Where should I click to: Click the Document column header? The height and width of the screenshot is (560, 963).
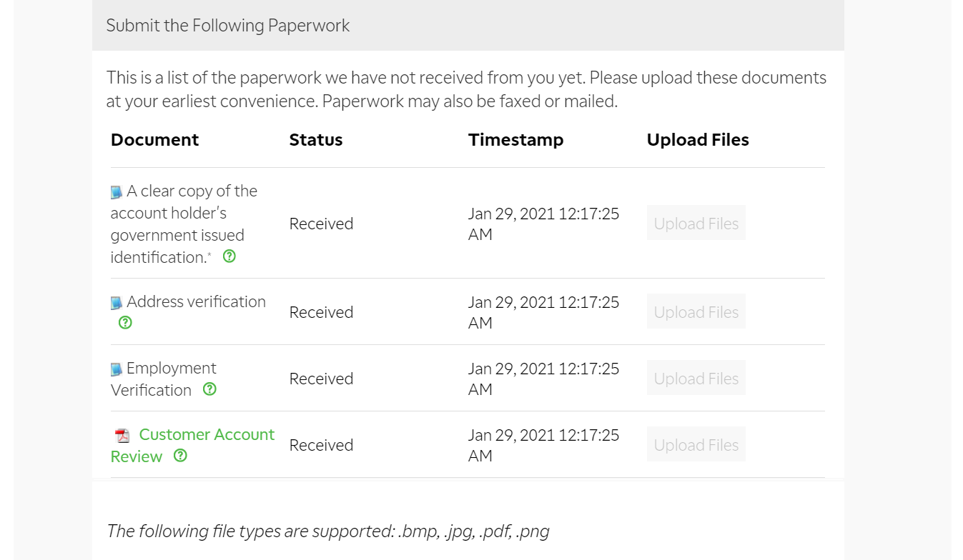click(154, 140)
